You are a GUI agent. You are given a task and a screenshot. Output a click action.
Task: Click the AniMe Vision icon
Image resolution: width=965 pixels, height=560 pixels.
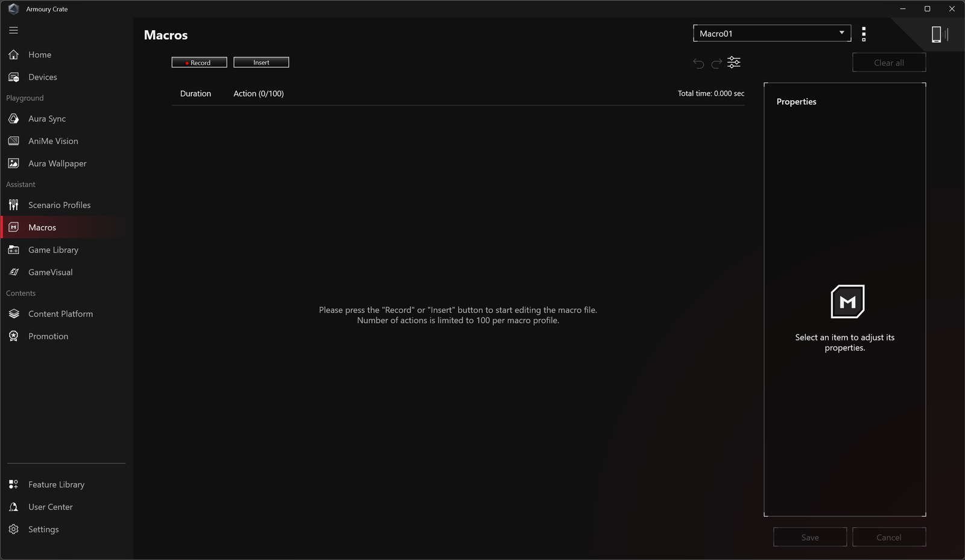pyautogui.click(x=14, y=141)
